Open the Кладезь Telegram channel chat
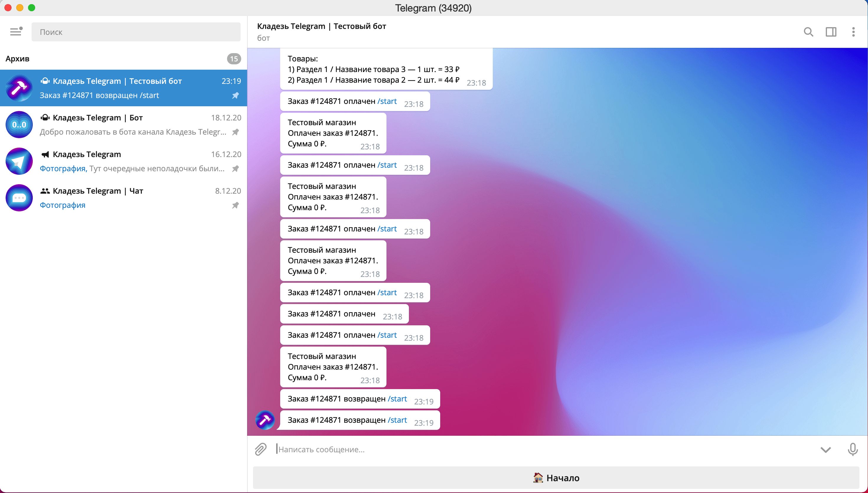 point(123,161)
